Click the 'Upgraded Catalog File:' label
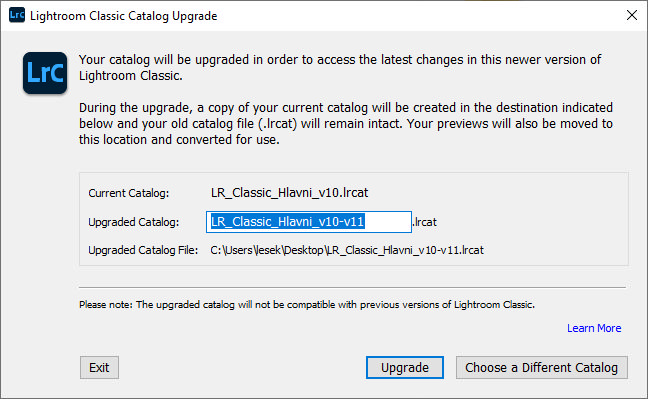648x399 pixels. [143, 250]
